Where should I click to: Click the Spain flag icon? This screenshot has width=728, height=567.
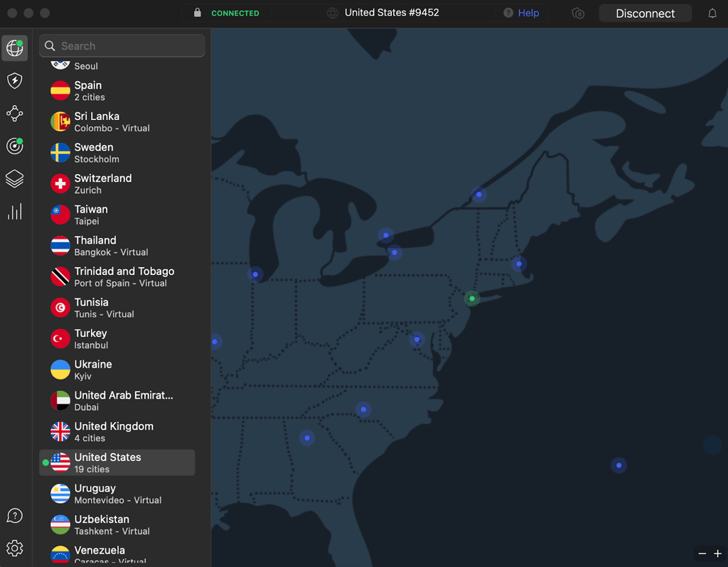point(60,90)
